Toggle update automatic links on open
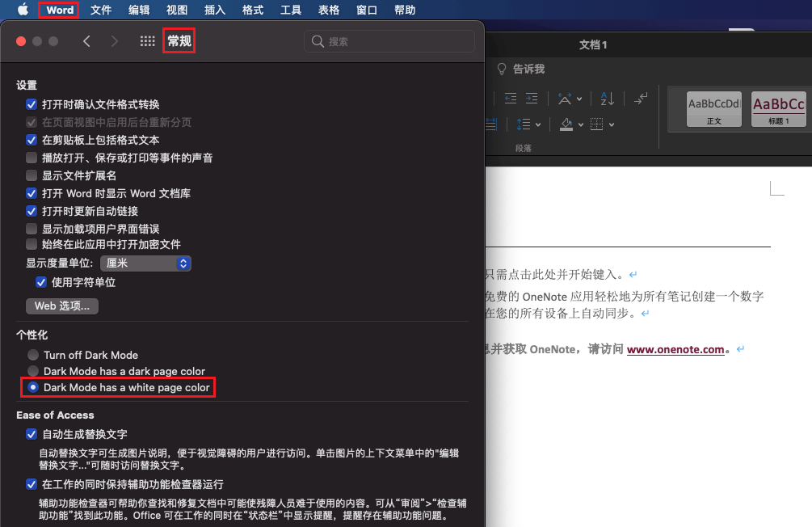The height and width of the screenshot is (527, 812). tap(32, 211)
